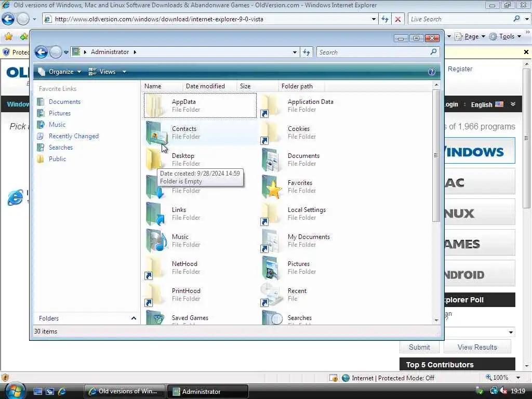Click the Register link on the website

pyautogui.click(x=460, y=69)
